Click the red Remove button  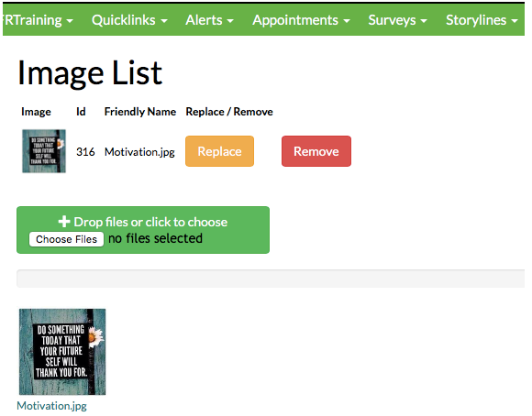pos(316,151)
